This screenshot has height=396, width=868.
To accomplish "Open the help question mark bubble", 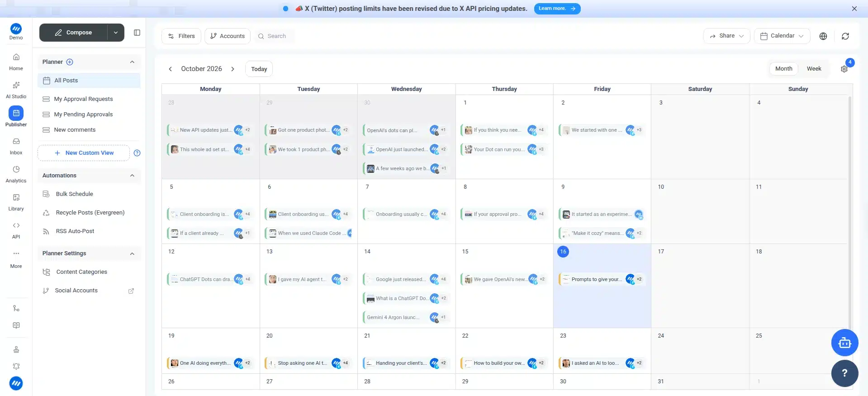I will [x=844, y=373].
